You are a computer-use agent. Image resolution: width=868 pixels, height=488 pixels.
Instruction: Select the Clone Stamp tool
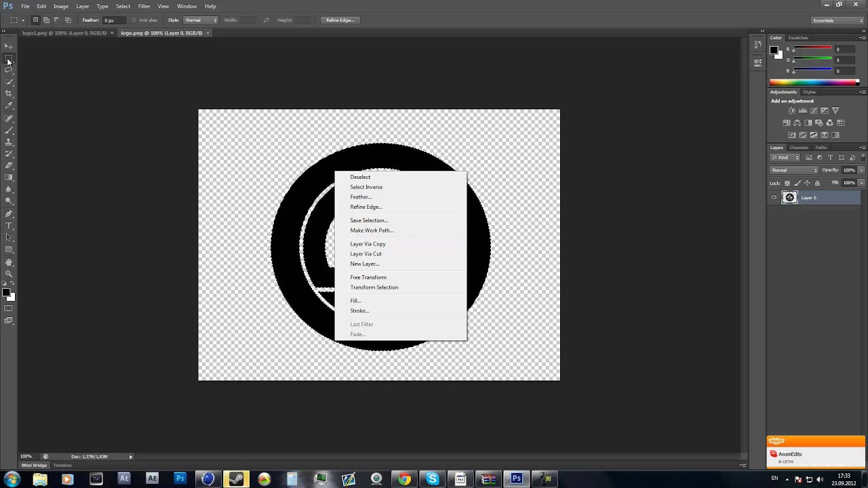click(9, 142)
